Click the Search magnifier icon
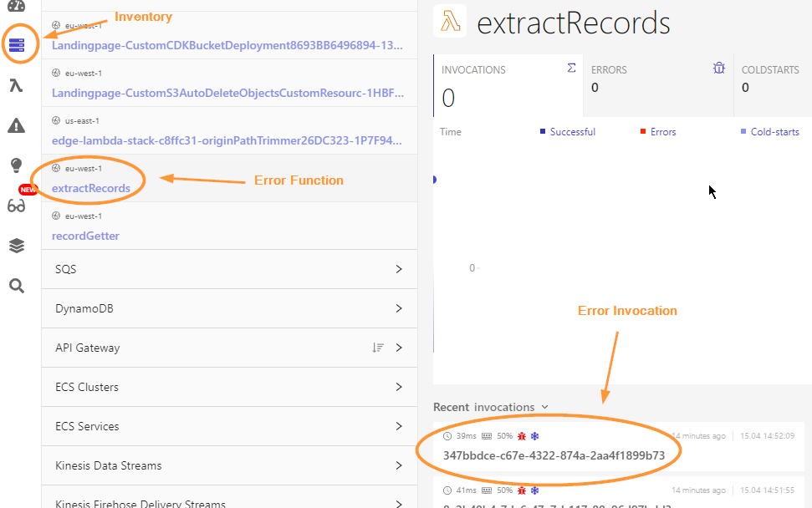This screenshot has height=508, width=812. pyautogui.click(x=17, y=287)
